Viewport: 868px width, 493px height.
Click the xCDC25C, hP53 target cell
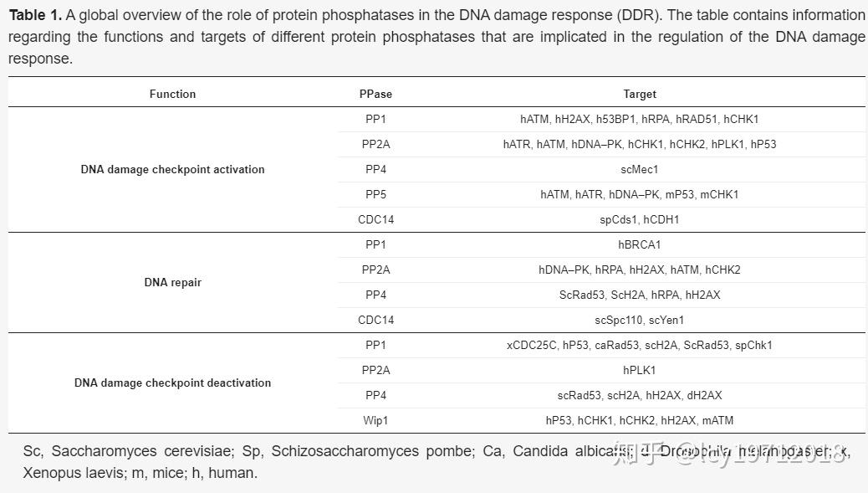point(640,345)
